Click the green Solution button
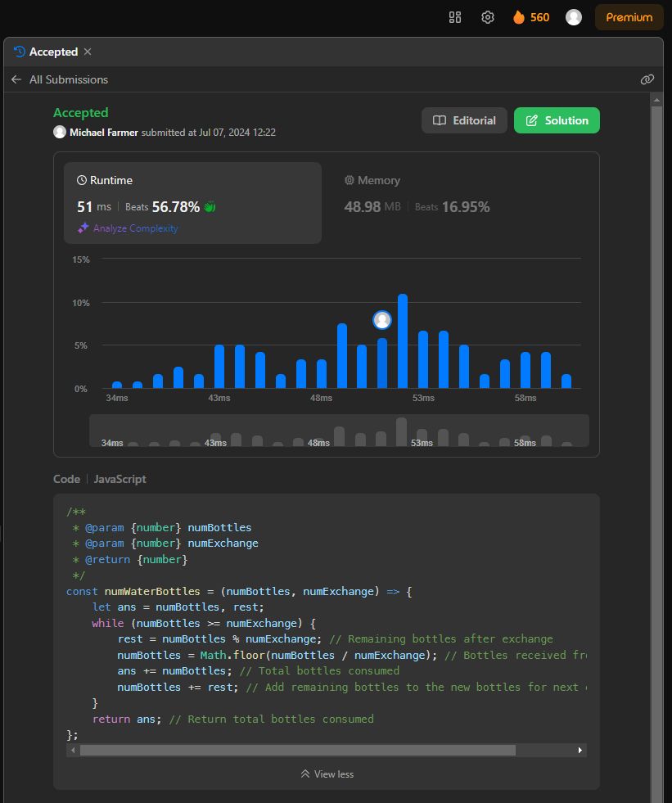This screenshot has height=803, width=672. coord(557,120)
